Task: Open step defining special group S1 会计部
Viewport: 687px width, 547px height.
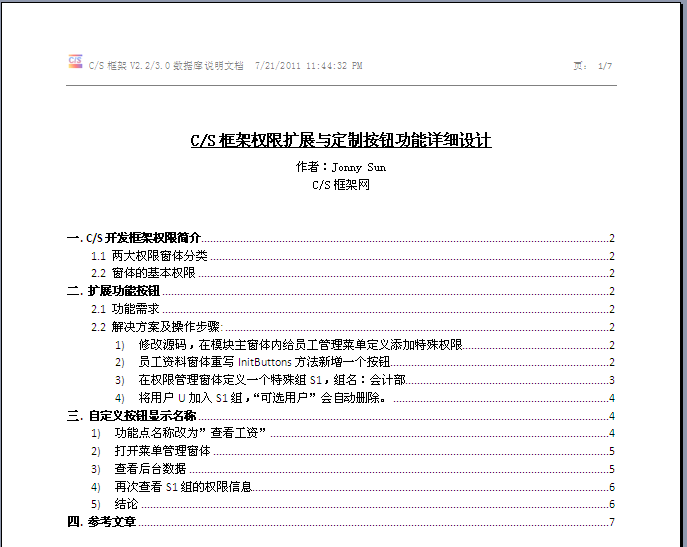Action: pos(272,380)
